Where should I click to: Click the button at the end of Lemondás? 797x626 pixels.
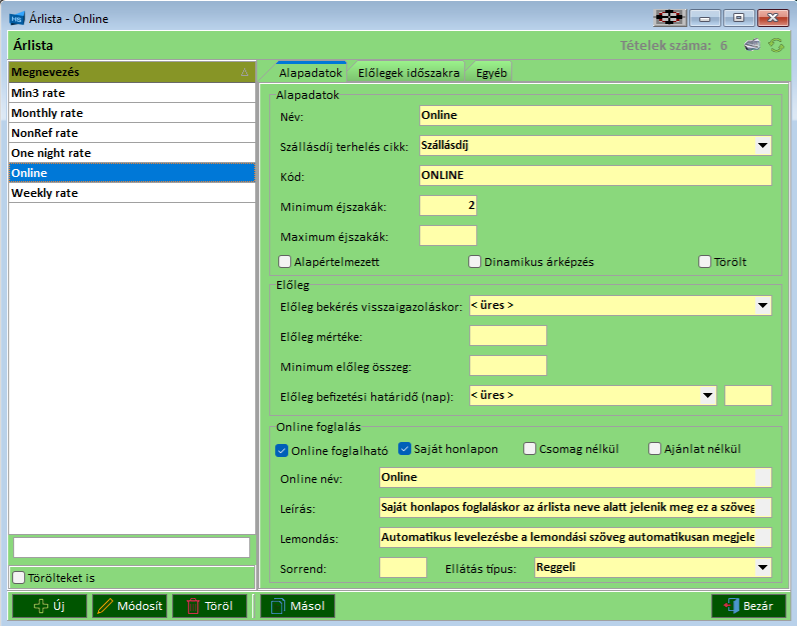763,538
